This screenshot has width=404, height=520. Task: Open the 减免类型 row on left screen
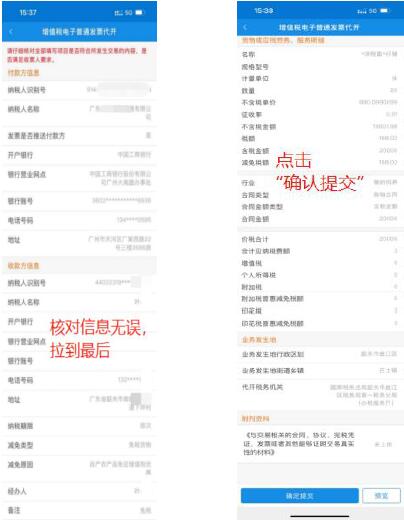point(79,445)
